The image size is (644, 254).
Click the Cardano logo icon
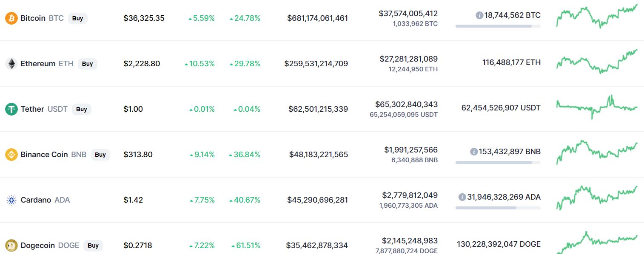click(11, 200)
